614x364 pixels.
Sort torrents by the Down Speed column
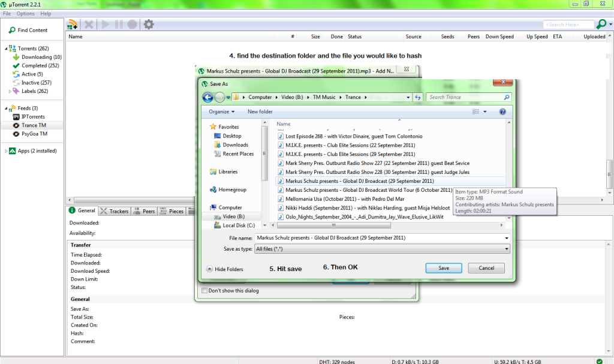click(499, 37)
